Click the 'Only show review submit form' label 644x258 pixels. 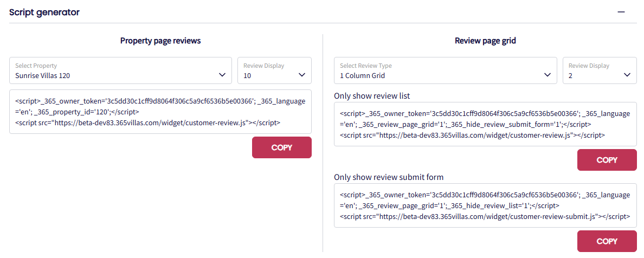tap(389, 177)
